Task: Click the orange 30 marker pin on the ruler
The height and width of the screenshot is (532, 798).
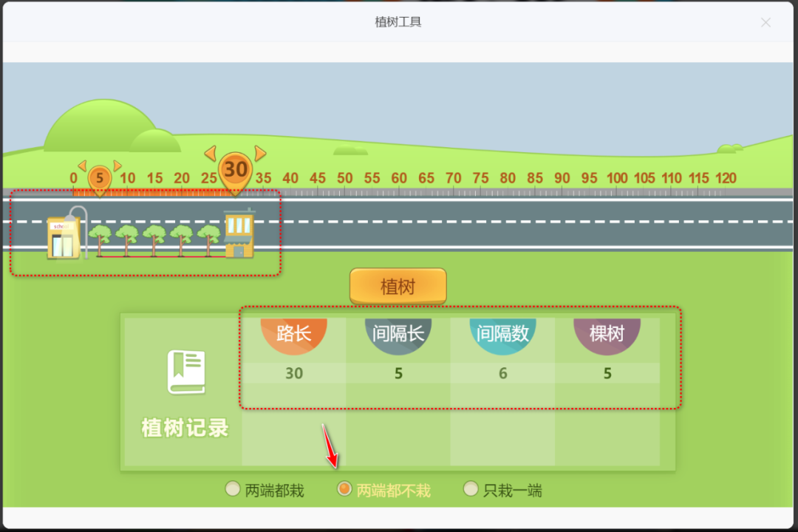Action: click(235, 168)
